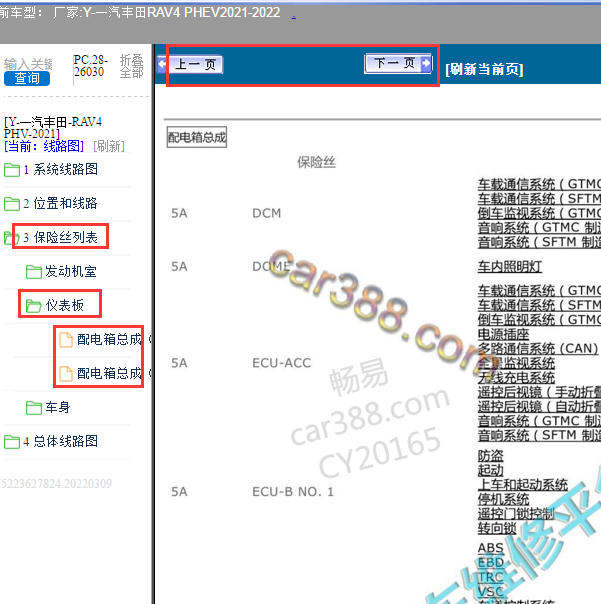Click the open folder icon beside 3 保险丝列表
The image size is (601, 604).
[12, 238]
